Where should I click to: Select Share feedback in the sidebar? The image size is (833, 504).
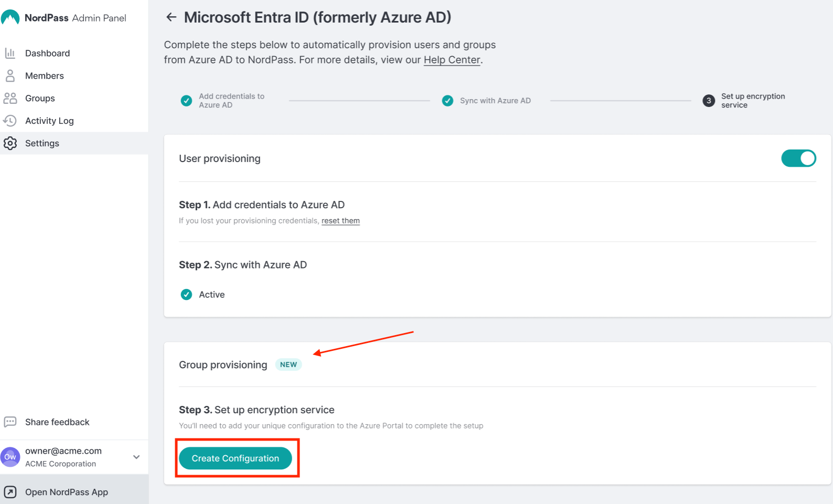point(74,422)
